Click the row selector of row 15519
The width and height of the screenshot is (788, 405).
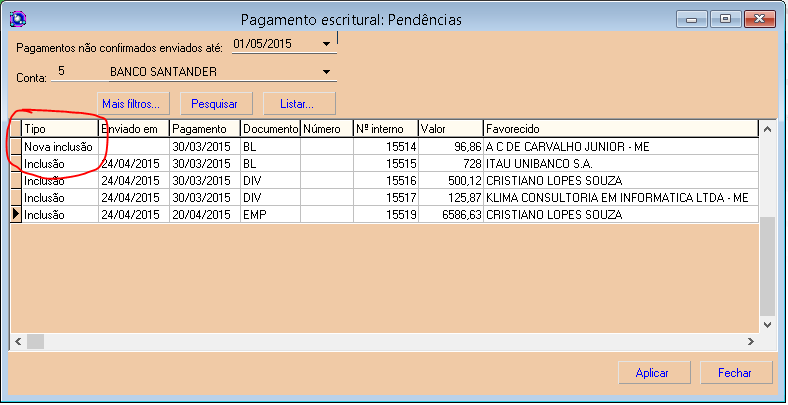tap(16, 215)
